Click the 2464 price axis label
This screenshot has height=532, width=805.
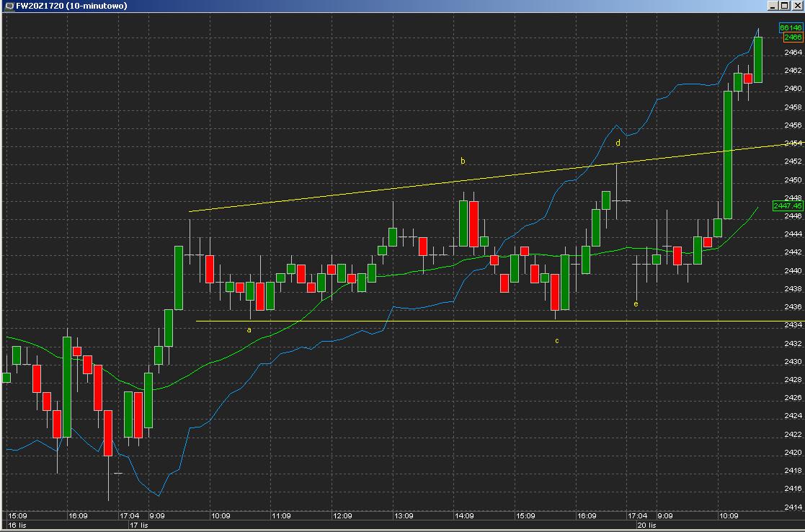pyautogui.click(x=793, y=53)
